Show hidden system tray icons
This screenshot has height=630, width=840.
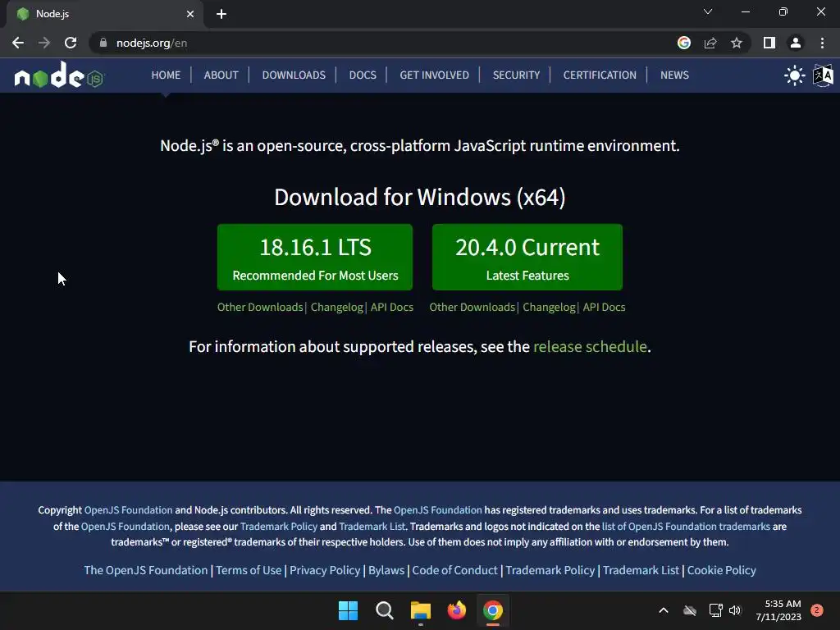[663, 610]
